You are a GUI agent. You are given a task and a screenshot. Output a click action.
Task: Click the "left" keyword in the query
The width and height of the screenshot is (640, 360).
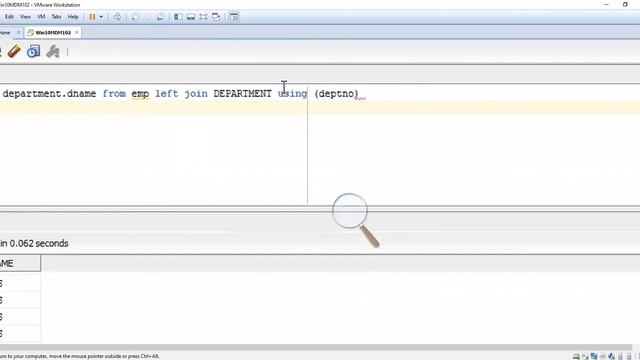point(167,93)
